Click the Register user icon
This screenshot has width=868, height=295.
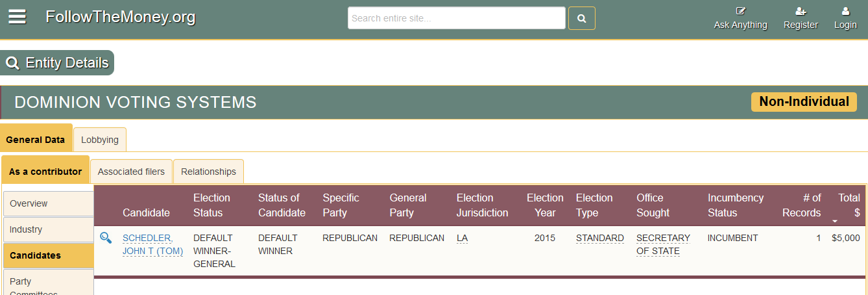pyautogui.click(x=801, y=11)
